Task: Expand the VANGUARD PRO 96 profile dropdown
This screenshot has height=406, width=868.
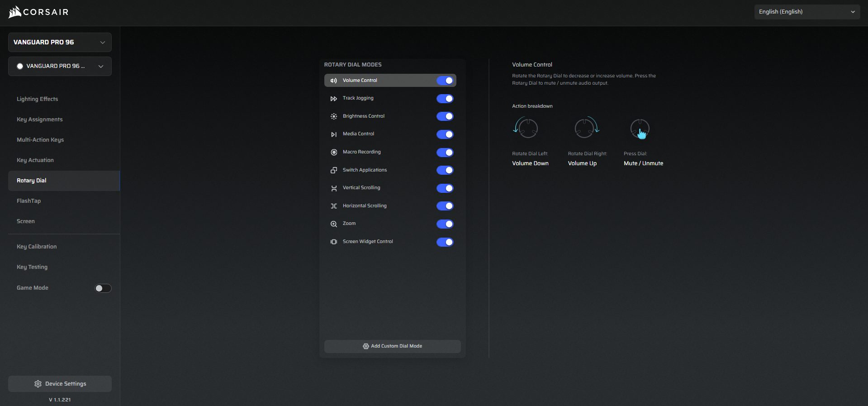Action: coord(60,66)
